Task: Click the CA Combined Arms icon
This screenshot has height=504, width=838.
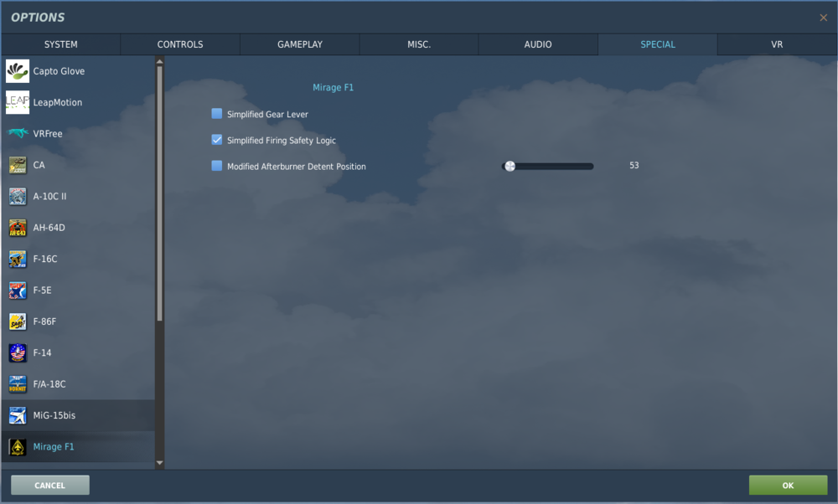Action: 17,165
